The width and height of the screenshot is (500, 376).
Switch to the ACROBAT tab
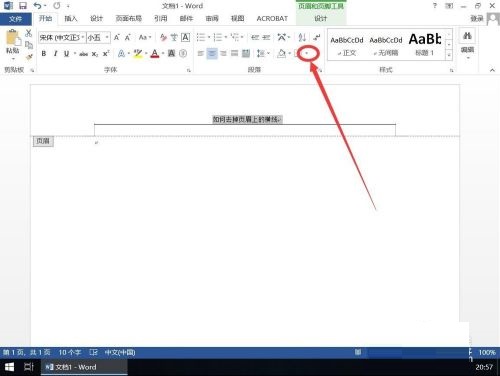[272, 19]
